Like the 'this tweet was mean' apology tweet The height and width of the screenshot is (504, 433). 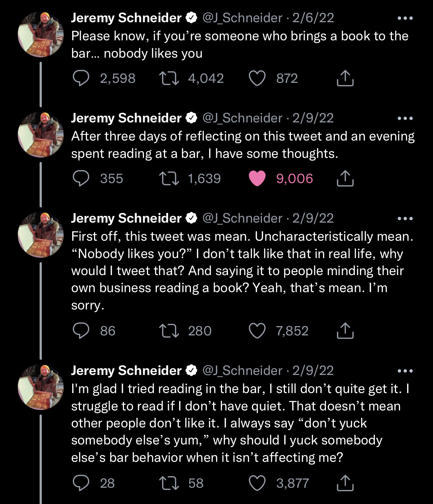(x=257, y=331)
